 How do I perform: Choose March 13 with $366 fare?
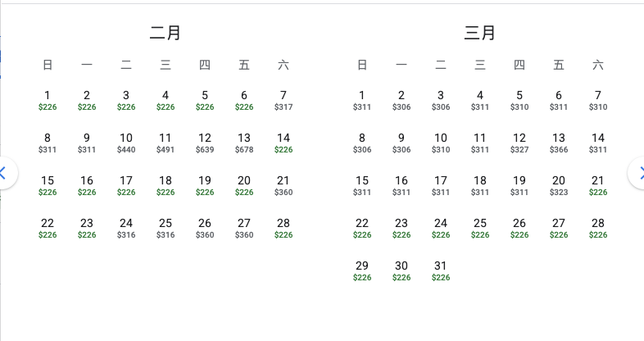click(559, 143)
